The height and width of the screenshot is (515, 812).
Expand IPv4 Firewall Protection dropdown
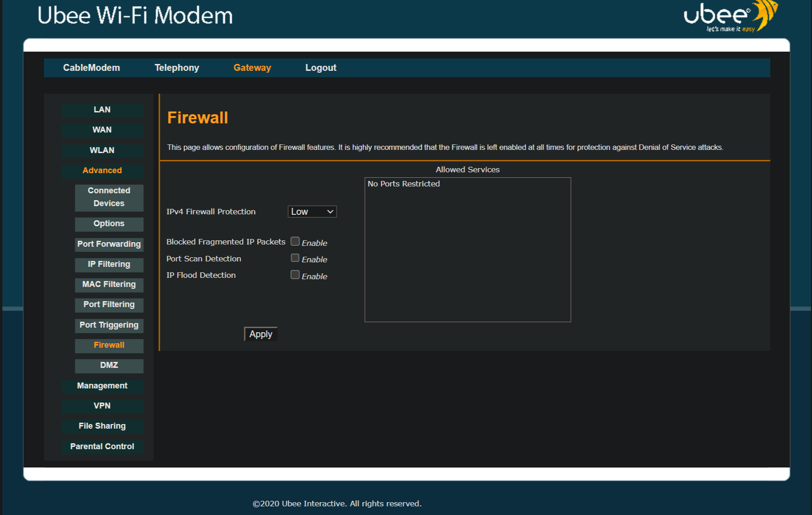point(312,212)
